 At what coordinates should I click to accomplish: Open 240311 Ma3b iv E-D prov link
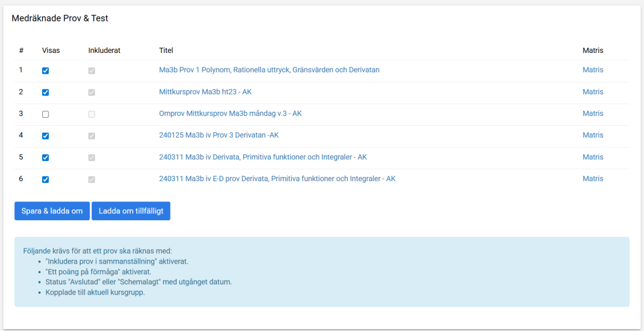(277, 179)
